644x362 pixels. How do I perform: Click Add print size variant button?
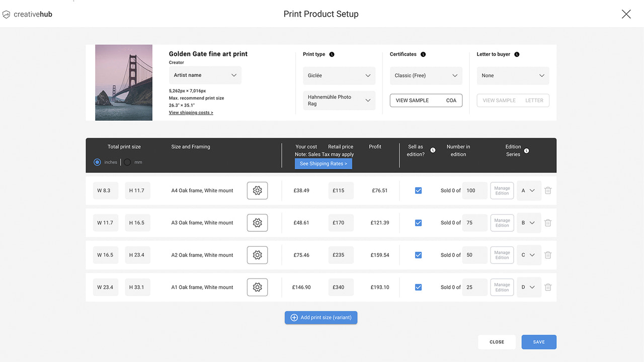320,317
